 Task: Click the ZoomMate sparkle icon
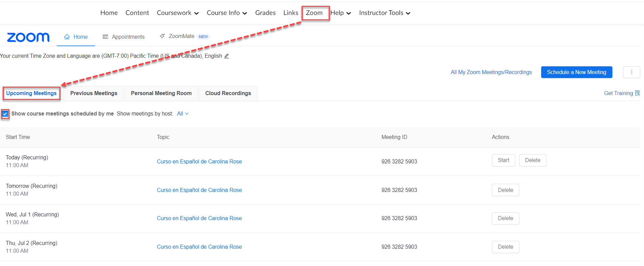pos(162,36)
